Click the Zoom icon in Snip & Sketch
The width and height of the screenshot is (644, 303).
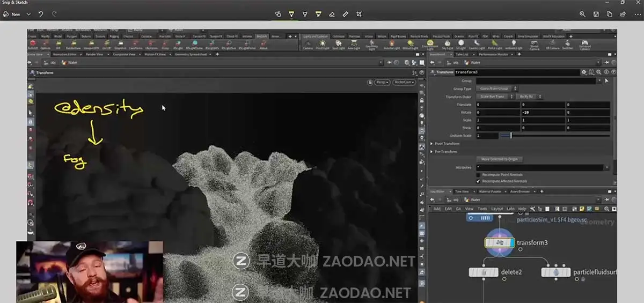pyautogui.click(x=582, y=14)
